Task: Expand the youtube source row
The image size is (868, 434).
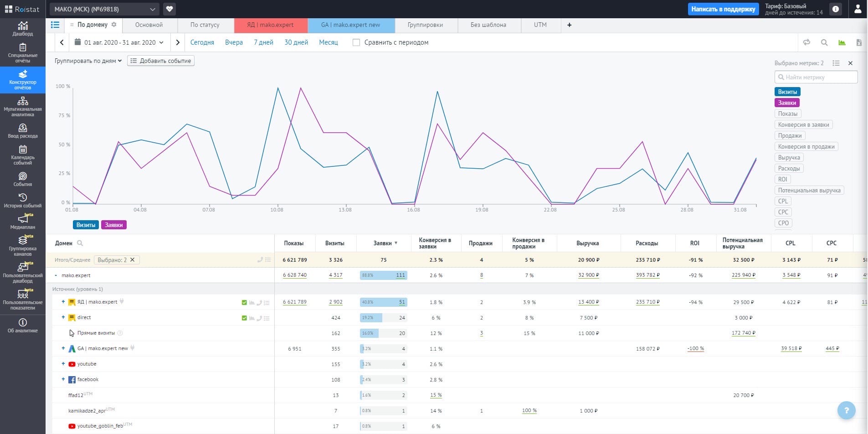Action: pyautogui.click(x=63, y=364)
